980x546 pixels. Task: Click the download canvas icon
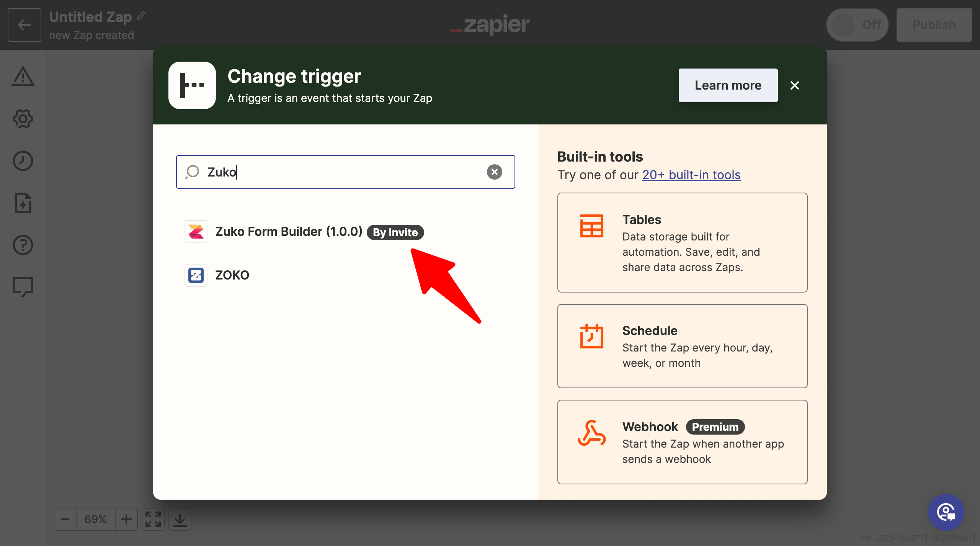(180, 519)
